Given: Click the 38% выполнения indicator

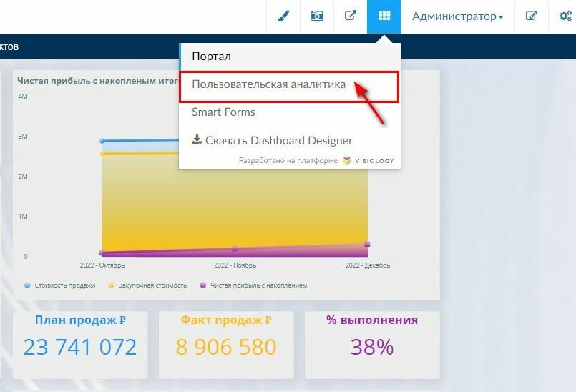Looking at the screenshot, I should point(372,347).
